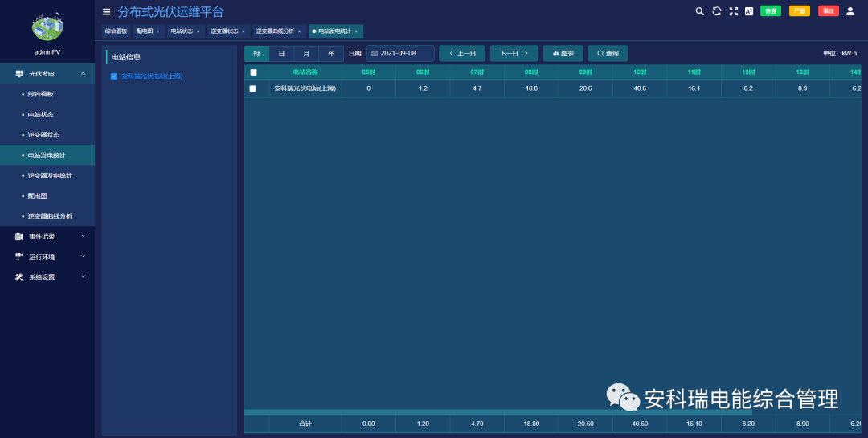Open 电站状态 in the sidebar

[47, 115]
